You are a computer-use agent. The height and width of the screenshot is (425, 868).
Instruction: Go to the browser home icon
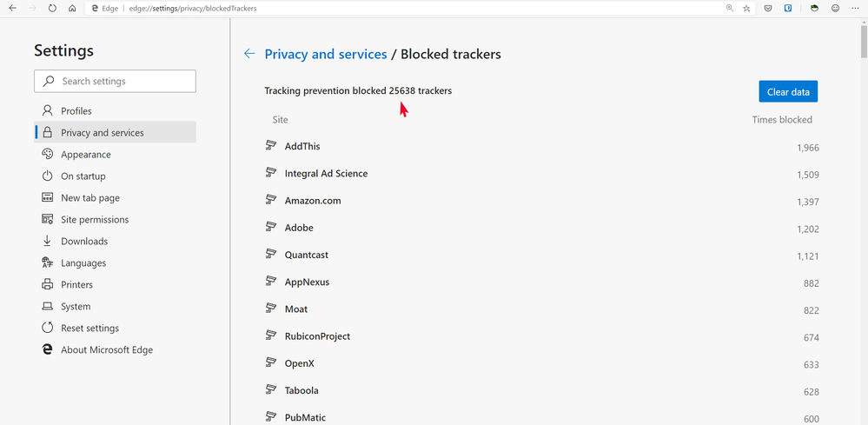point(72,9)
